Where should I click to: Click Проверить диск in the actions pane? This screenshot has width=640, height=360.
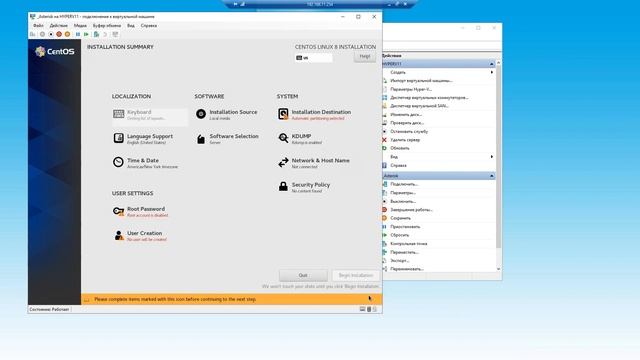407,123
